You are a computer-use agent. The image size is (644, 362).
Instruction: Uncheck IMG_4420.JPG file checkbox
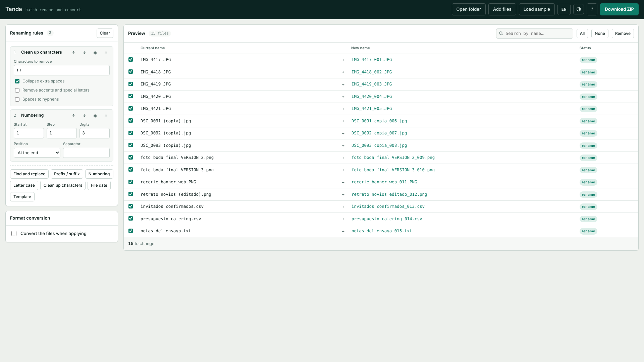(x=131, y=96)
